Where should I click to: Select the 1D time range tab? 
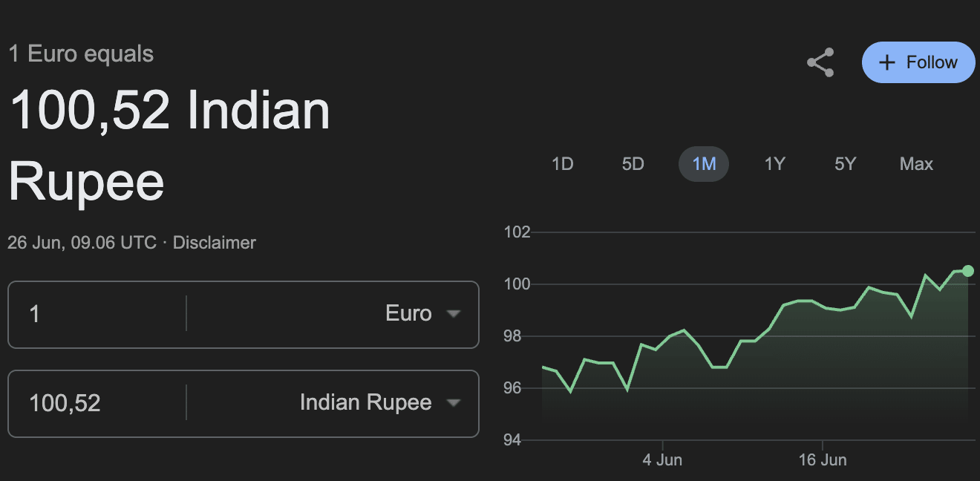(x=563, y=164)
